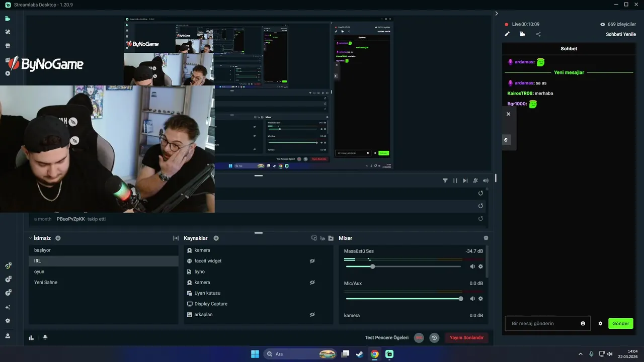This screenshot has width=644, height=362.
Task: Collapse chat panel with chevron arrow
Action: coord(497,14)
